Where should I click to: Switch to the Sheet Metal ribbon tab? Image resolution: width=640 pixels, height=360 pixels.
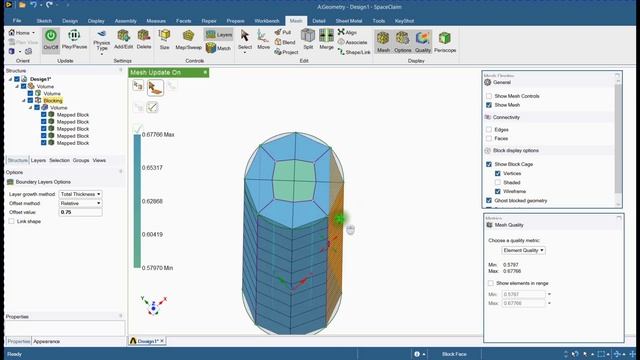pos(349,21)
